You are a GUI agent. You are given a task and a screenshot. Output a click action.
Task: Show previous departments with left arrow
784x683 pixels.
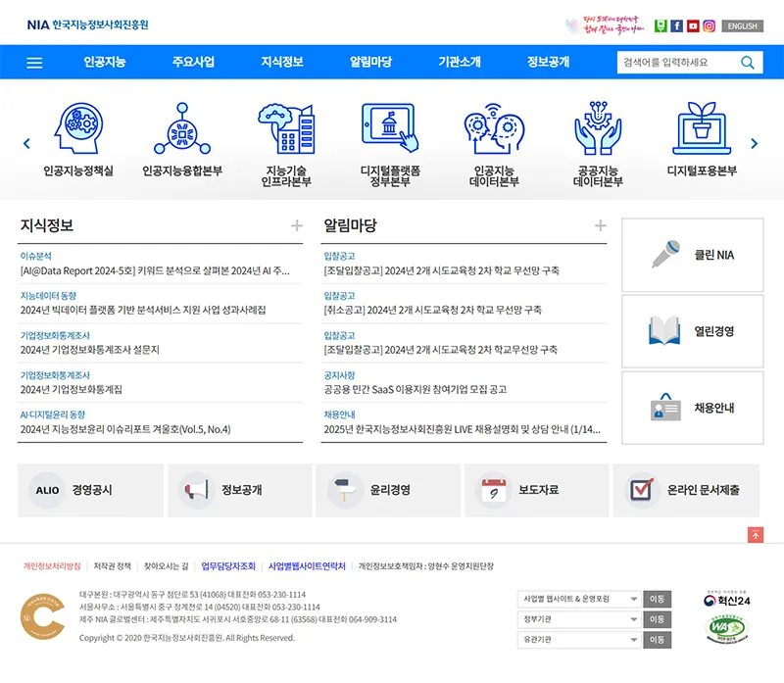tap(27, 143)
